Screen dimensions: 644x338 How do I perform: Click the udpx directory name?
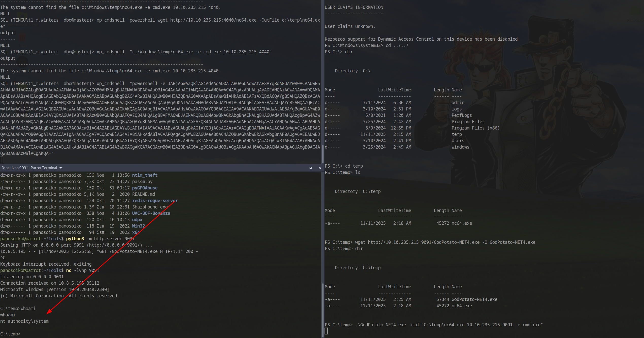[x=137, y=219]
